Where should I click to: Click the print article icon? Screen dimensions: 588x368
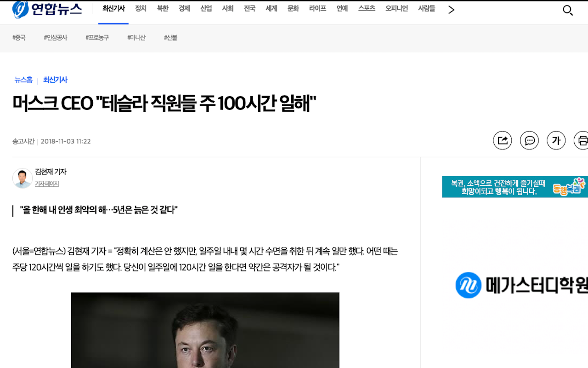click(x=582, y=140)
